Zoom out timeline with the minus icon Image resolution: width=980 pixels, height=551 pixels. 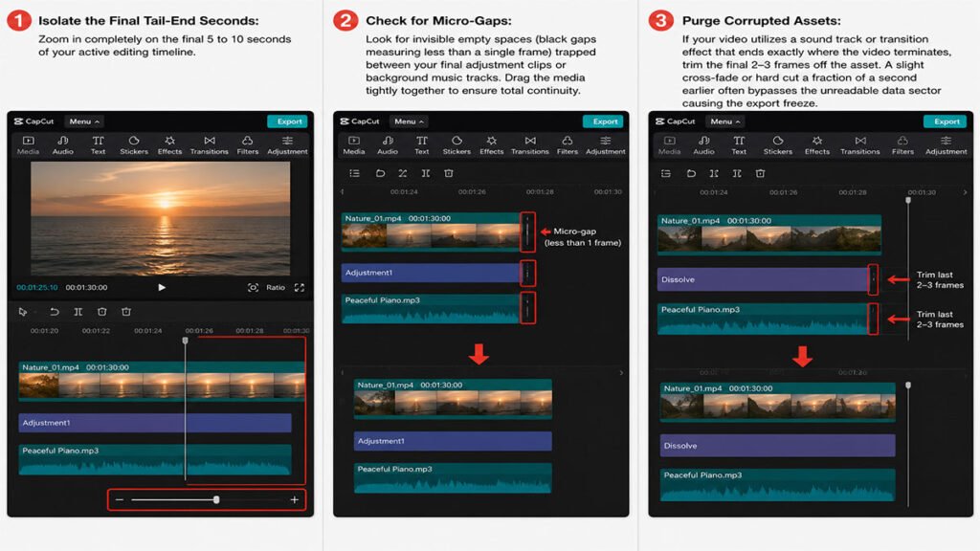pyautogui.click(x=120, y=499)
